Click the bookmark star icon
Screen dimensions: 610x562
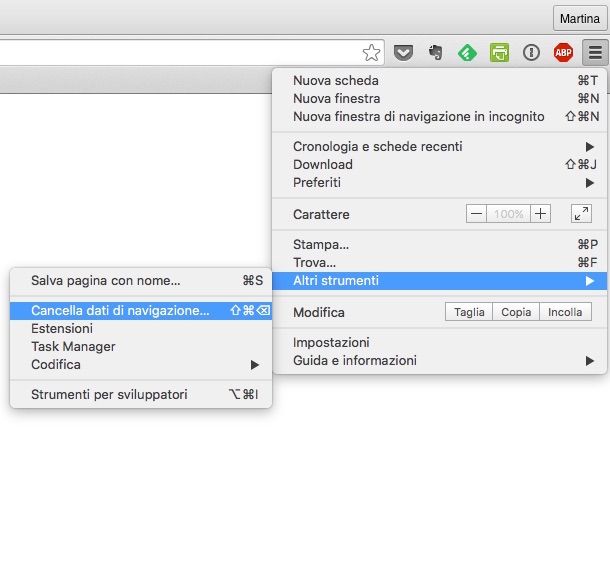pos(371,53)
